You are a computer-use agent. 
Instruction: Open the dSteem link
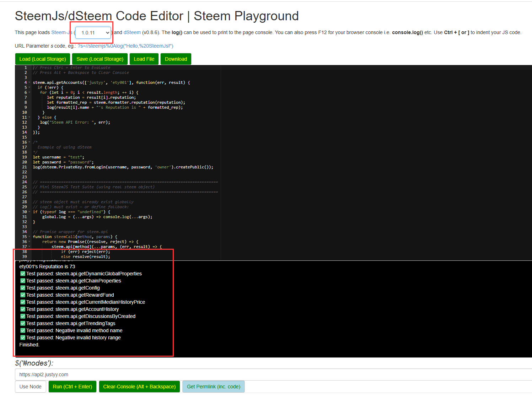tap(132, 32)
